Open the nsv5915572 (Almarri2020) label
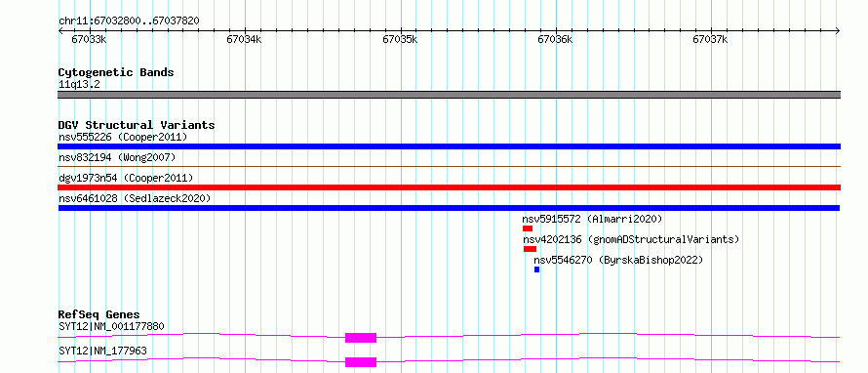This screenshot has width=868, height=373. [x=592, y=219]
